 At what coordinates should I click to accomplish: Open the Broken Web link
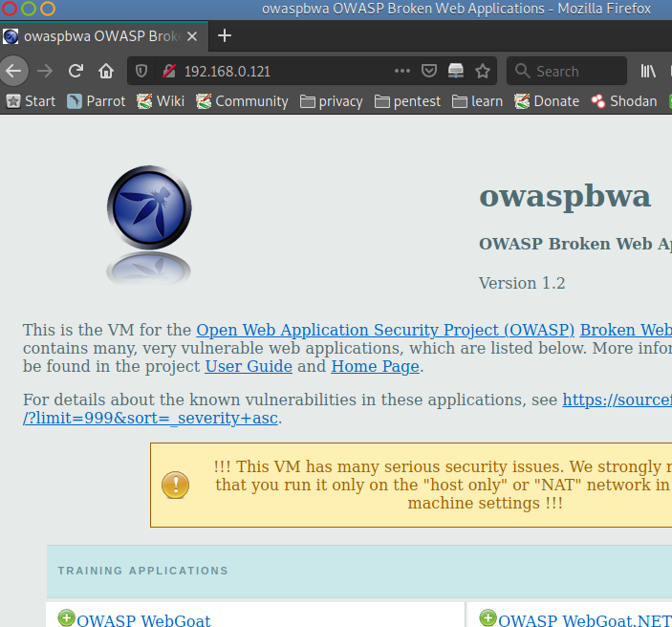click(626, 330)
